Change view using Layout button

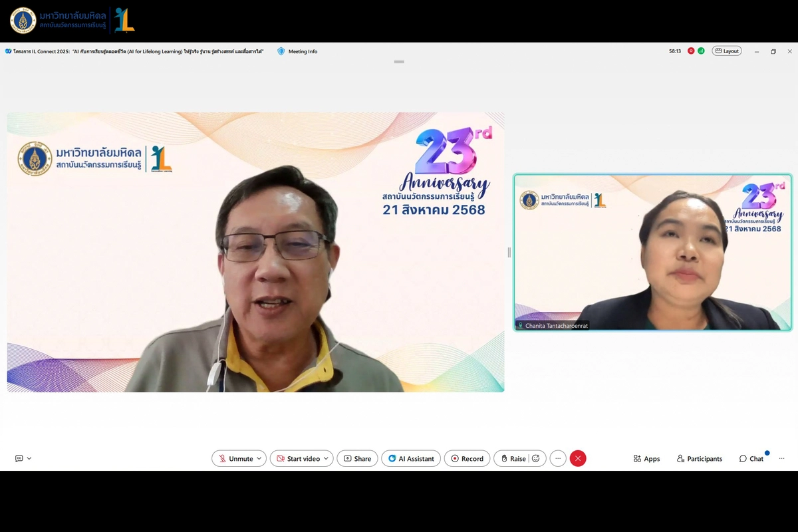pyautogui.click(x=726, y=51)
